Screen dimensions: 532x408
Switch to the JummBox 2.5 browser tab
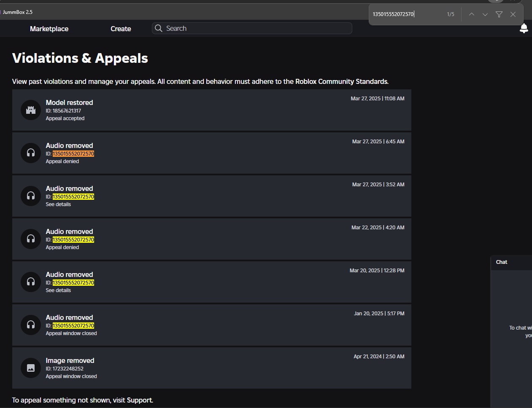pos(18,12)
